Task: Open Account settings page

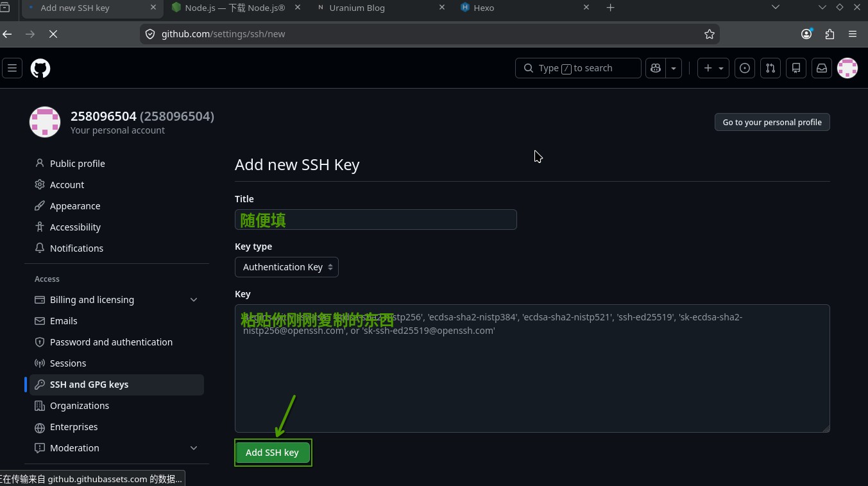Action: 117,185
